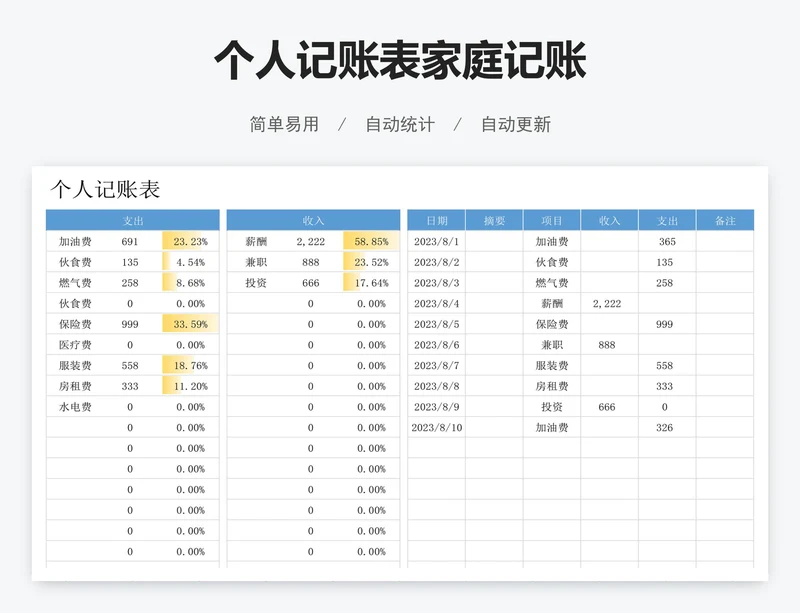Select the 23.52% income percentage cell
800x613 pixels.
point(371,262)
